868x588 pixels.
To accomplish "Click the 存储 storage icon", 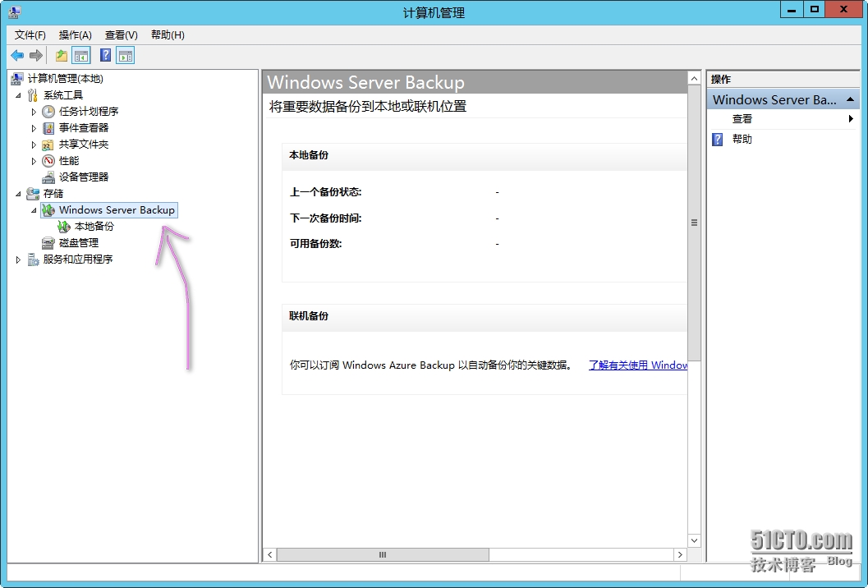I will (33, 193).
